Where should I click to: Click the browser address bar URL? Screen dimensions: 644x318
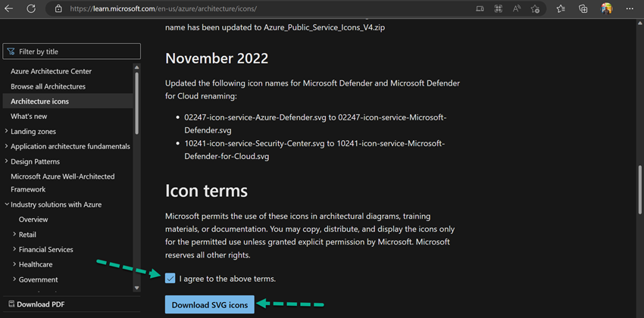click(164, 8)
